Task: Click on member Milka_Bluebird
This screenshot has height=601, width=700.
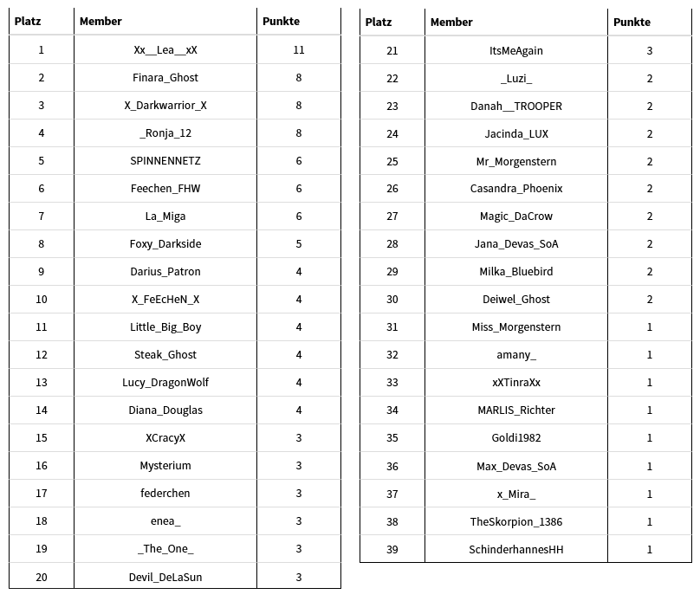Action: point(516,272)
